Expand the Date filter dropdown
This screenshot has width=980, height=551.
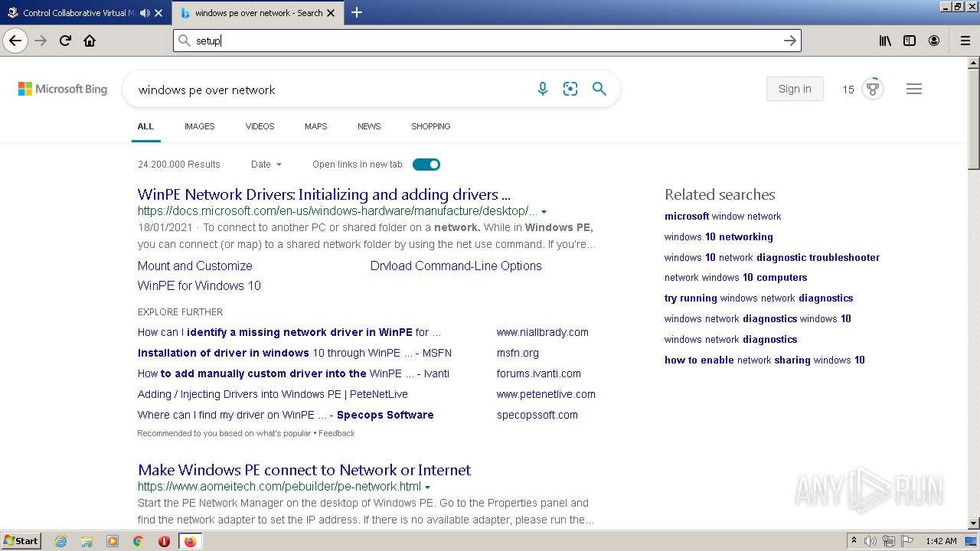point(266,165)
